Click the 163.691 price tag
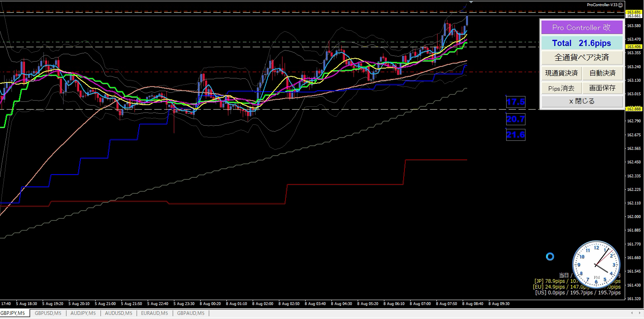The height and width of the screenshot is (319, 644). coord(634,12)
